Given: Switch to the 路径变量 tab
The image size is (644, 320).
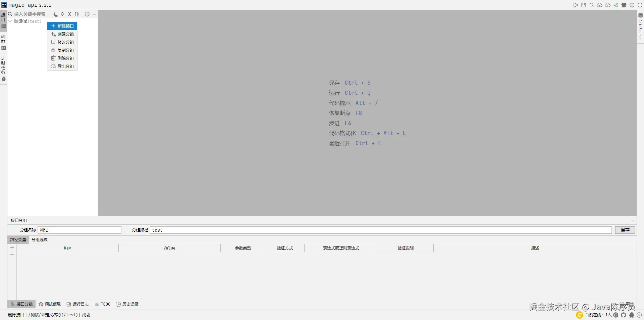Looking at the screenshot, I should pyautogui.click(x=18, y=239).
